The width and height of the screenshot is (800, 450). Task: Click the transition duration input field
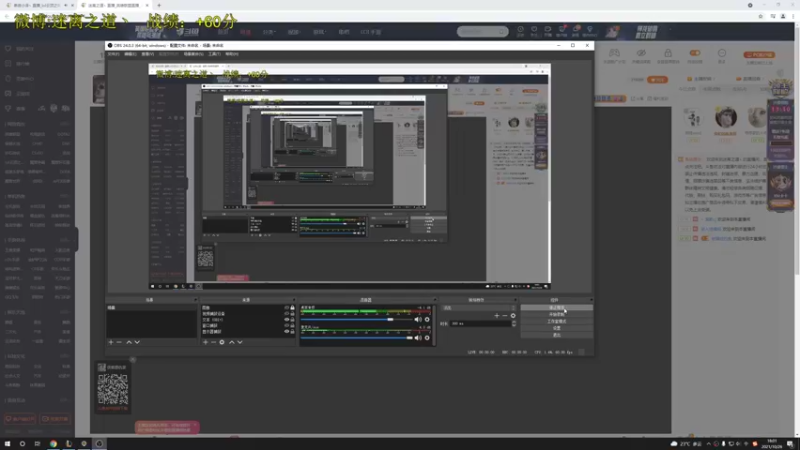(x=481, y=323)
